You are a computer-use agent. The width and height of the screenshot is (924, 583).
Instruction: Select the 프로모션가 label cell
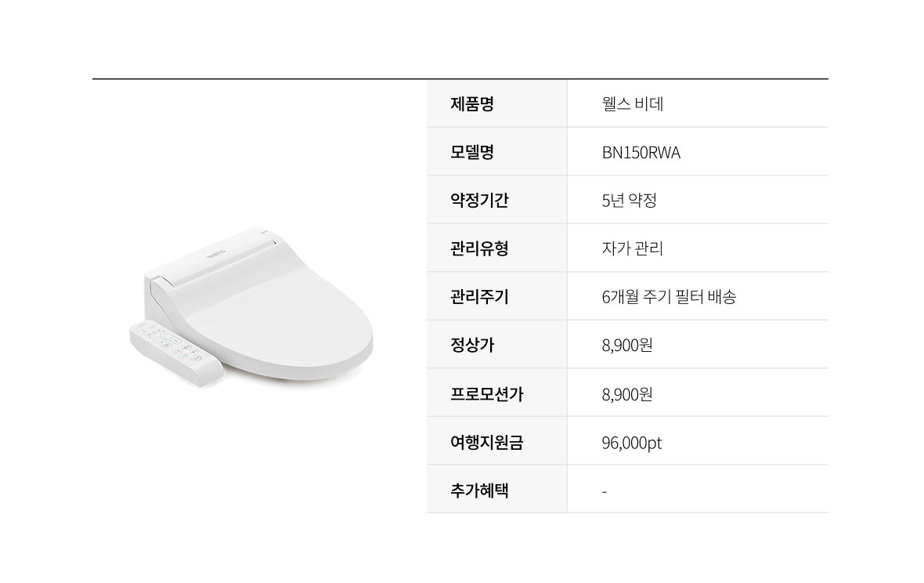496,393
